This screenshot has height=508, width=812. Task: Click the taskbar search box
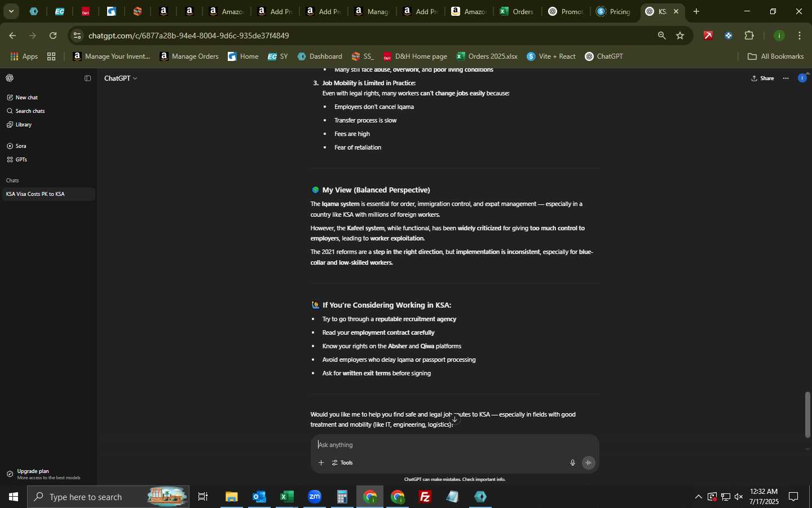click(108, 497)
